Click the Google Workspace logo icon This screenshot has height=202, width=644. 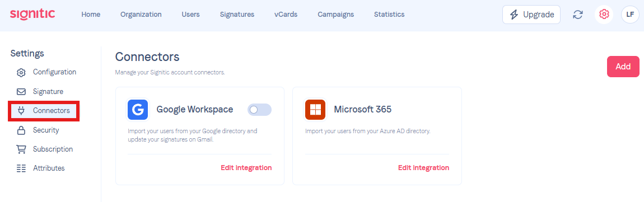[138, 110]
